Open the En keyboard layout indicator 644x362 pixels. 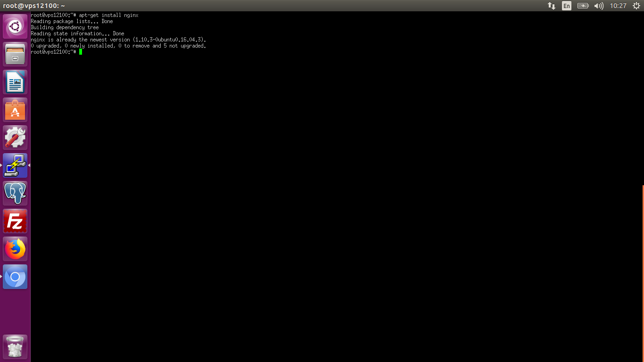coord(567,6)
